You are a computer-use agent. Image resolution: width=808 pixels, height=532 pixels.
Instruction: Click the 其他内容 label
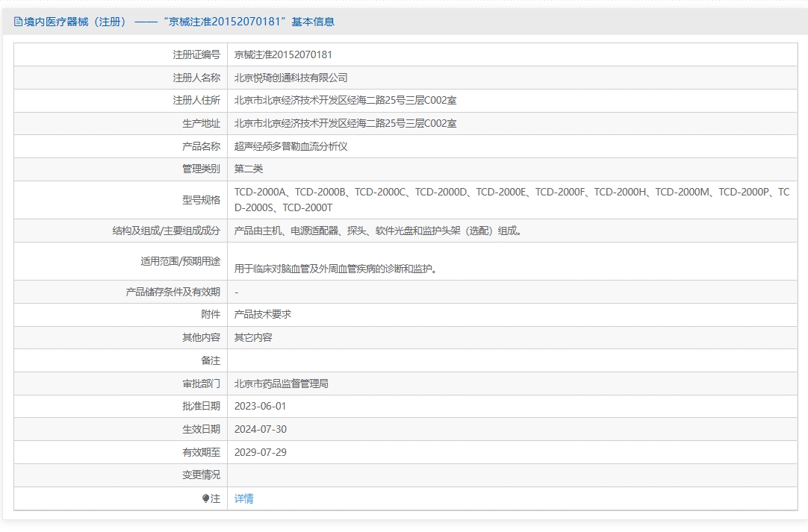(x=201, y=337)
